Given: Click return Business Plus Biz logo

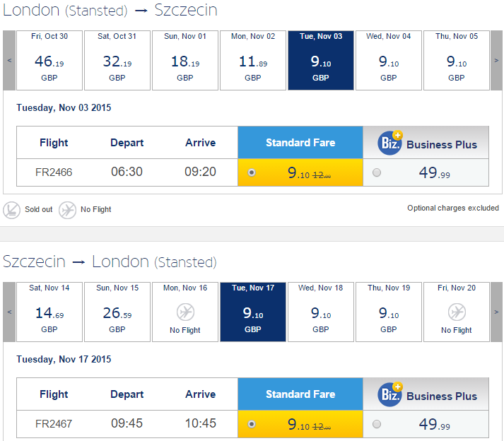Looking at the screenshot, I should [x=390, y=394].
